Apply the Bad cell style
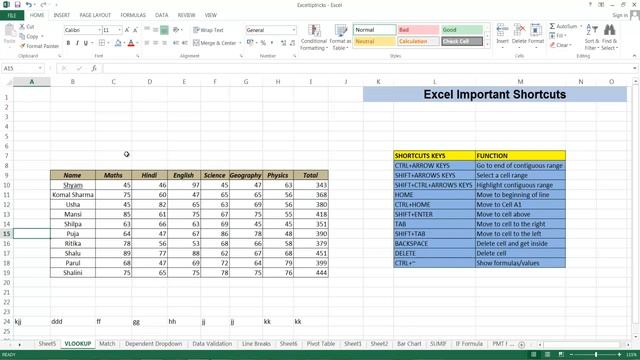This screenshot has width=640, height=360. point(418,30)
